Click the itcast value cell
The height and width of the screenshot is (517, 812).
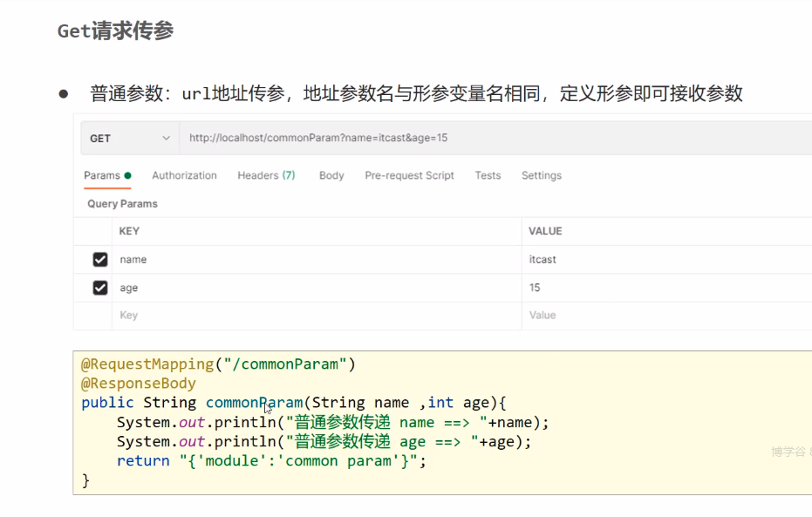tap(663, 260)
